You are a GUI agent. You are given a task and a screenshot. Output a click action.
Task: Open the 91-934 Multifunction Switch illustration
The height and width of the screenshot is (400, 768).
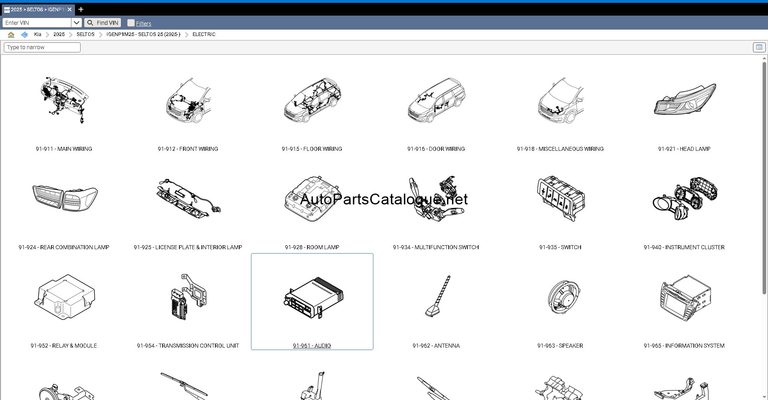(436, 198)
